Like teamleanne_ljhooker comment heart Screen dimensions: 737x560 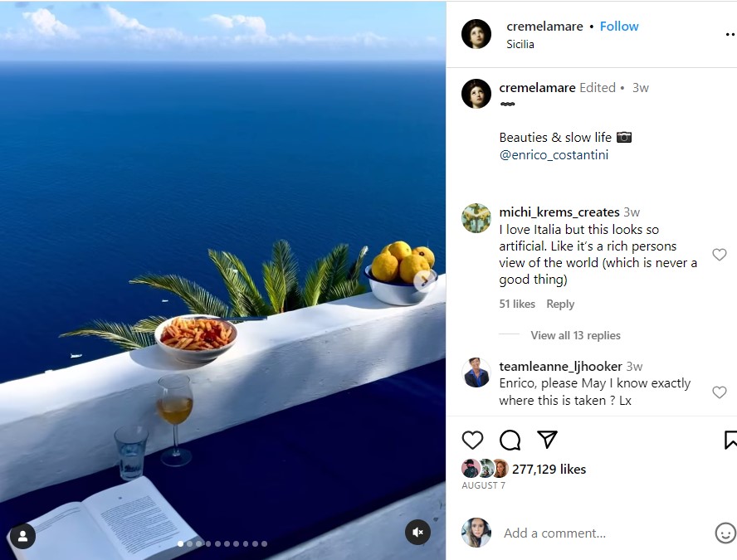click(x=719, y=392)
